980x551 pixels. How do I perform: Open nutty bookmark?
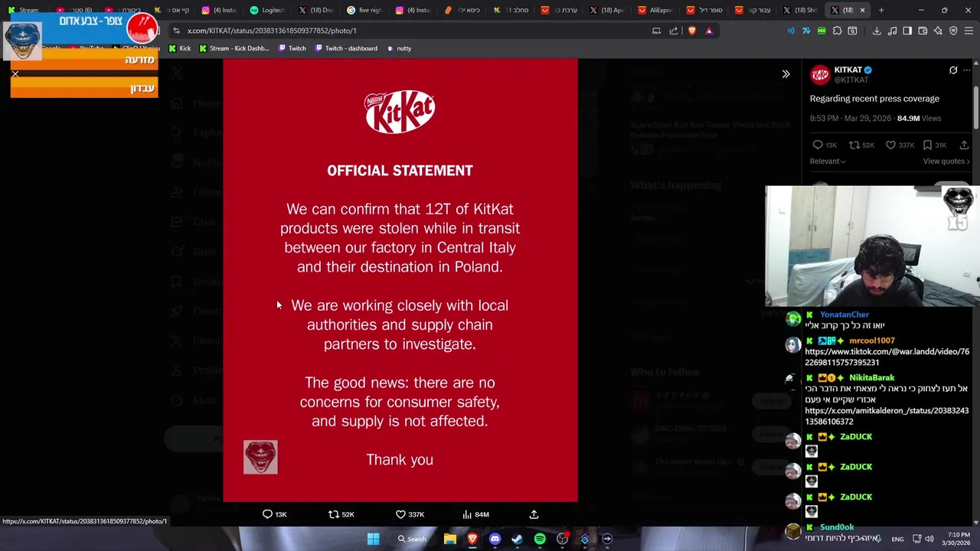click(399, 48)
